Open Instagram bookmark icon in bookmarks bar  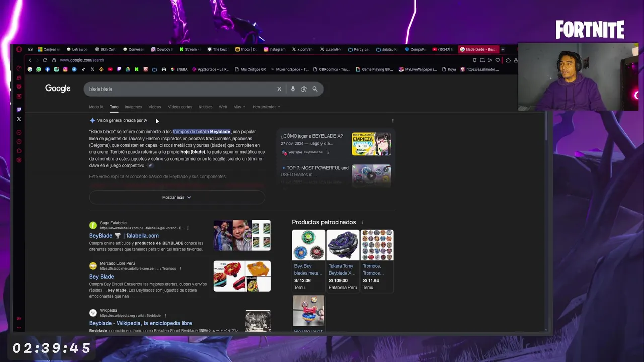(x=65, y=69)
